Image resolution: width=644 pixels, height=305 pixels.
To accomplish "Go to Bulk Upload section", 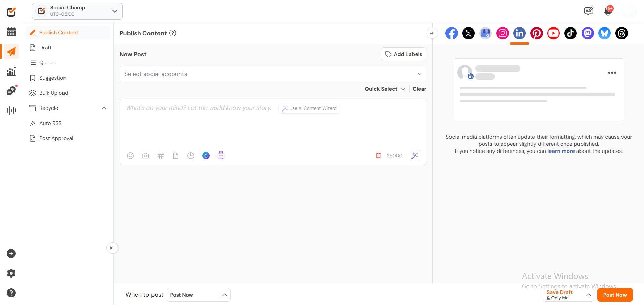I will [x=53, y=93].
